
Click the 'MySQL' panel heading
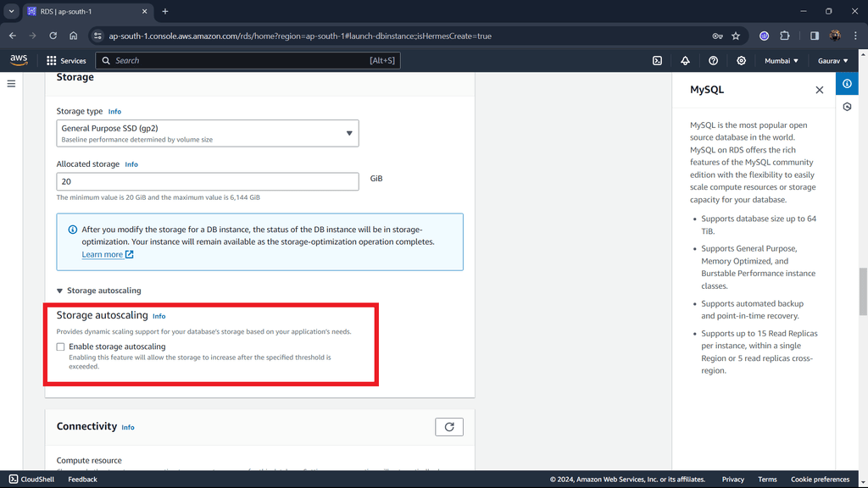pos(707,90)
